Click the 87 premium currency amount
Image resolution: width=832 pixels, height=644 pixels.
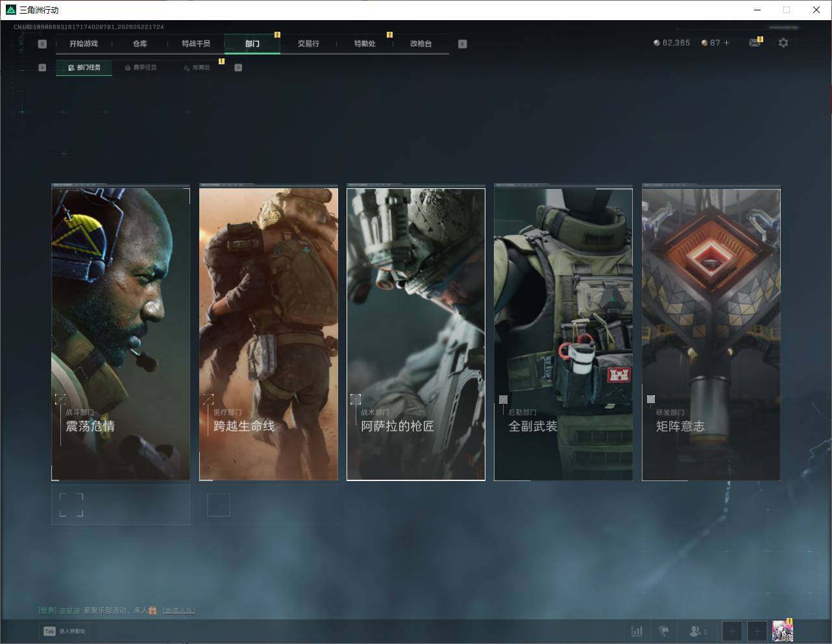715,43
